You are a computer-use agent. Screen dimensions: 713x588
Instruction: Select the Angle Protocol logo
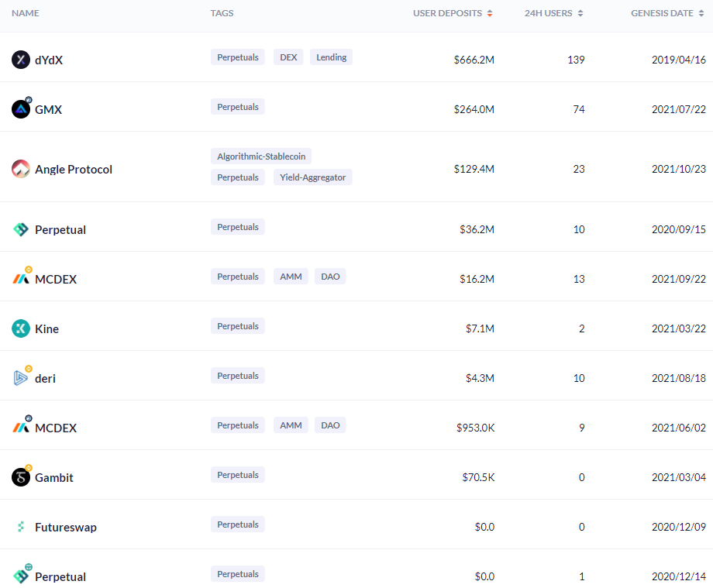pyautogui.click(x=21, y=169)
